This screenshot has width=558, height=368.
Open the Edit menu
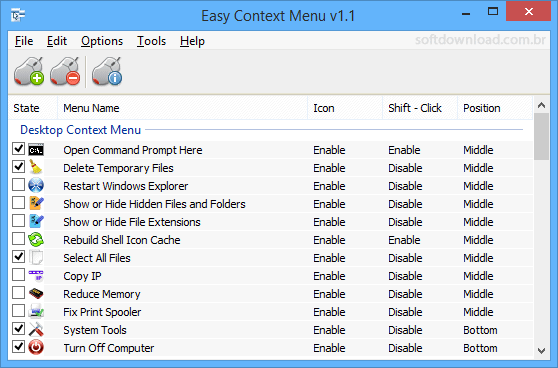point(57,41)
